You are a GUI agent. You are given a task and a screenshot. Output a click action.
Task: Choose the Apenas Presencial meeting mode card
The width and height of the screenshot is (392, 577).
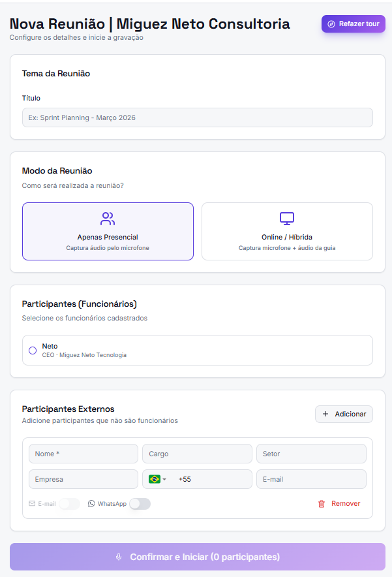108,231
